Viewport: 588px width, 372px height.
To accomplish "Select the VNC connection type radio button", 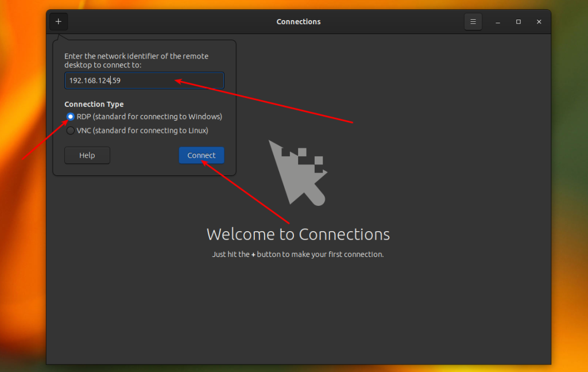I will (x=70, y=131).
